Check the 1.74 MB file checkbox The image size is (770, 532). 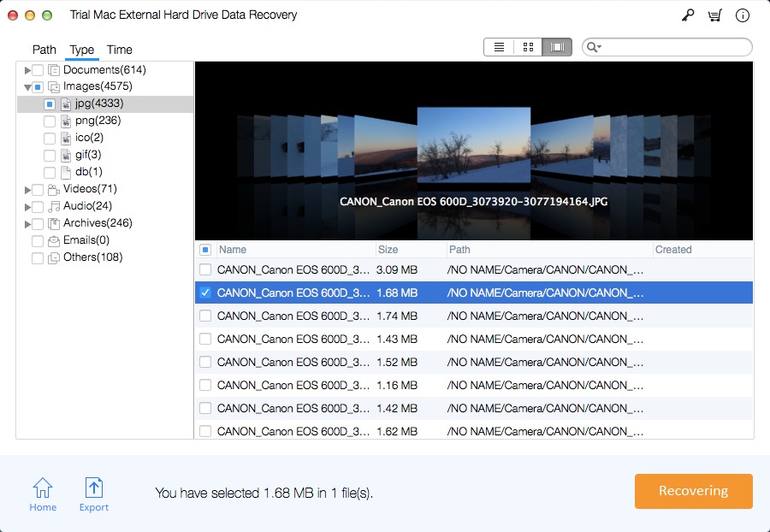[205, 316]
